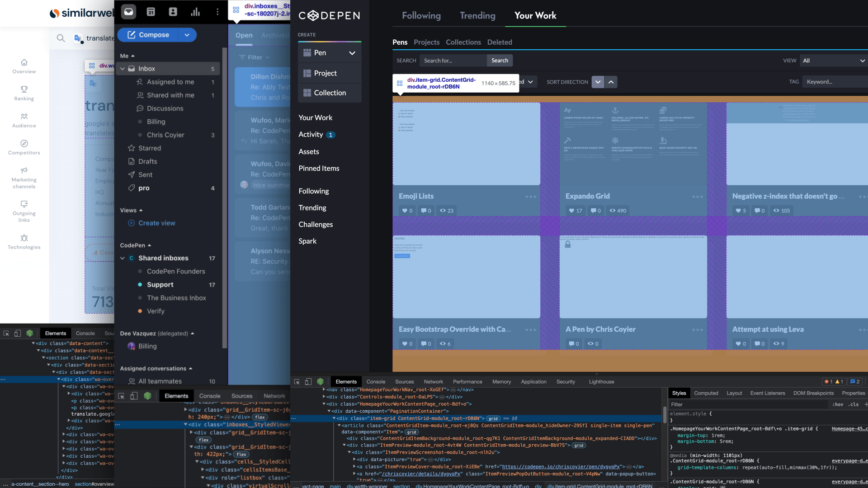Click the inbox icon in mail toolbar
The height and width of the screenshot is (488, 868).
(129, 12)
